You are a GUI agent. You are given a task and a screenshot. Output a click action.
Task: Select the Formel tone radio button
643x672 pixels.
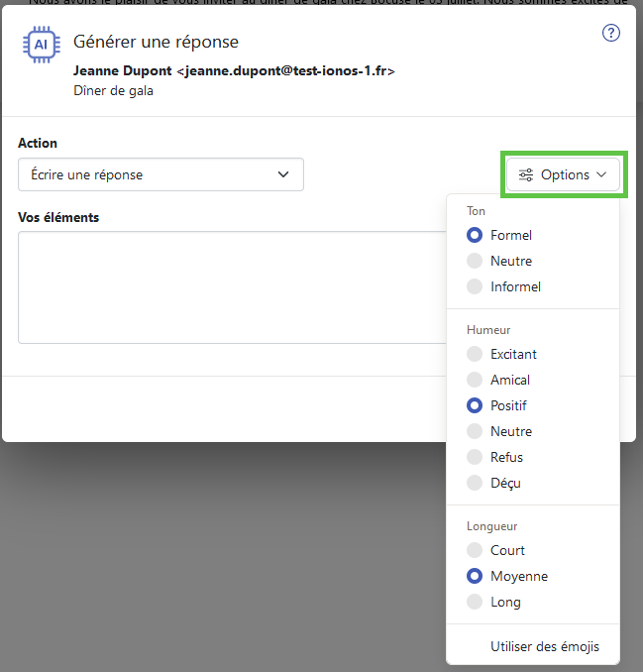(x=475, y=235)
